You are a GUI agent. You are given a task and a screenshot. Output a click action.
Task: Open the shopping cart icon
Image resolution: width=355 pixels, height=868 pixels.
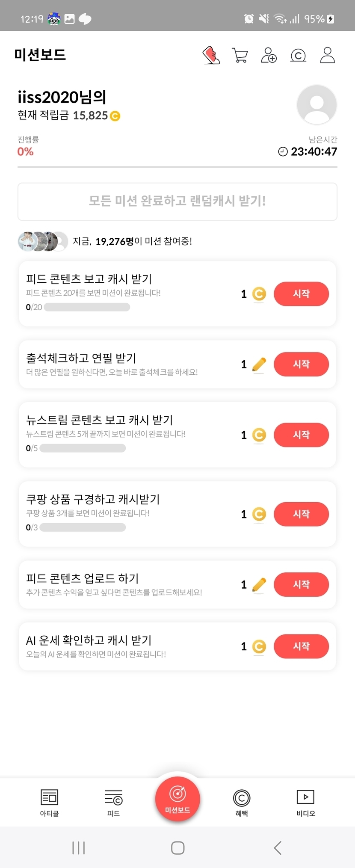pyautogui.click(x=240, y=55)
